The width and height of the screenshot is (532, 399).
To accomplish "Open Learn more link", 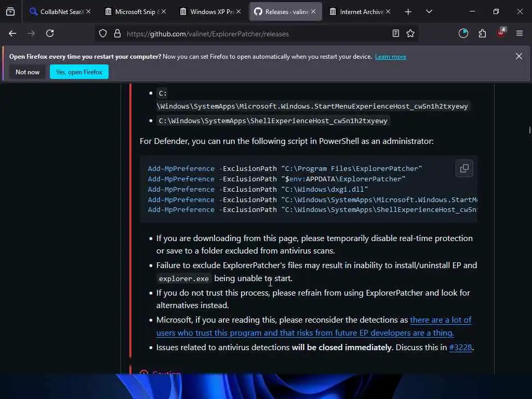I will [391, 57].
